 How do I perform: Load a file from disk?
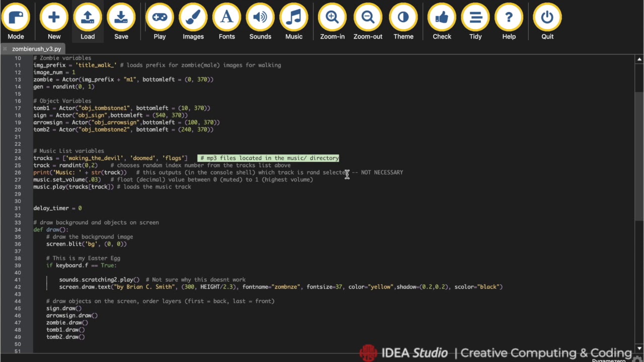coord(88,22)
